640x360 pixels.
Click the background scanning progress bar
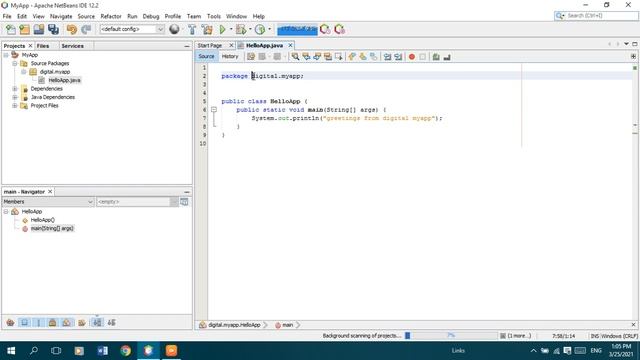coord(451,336)
